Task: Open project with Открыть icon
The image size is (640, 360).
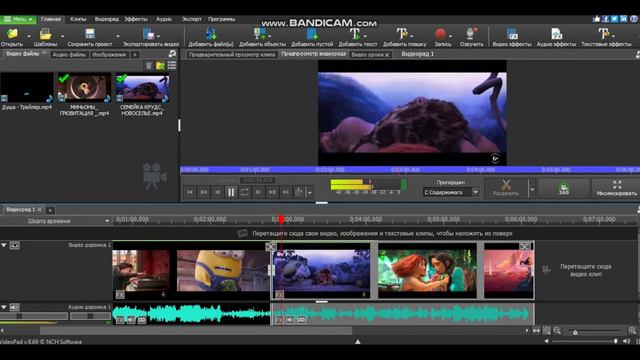Action: coord(12,34)
